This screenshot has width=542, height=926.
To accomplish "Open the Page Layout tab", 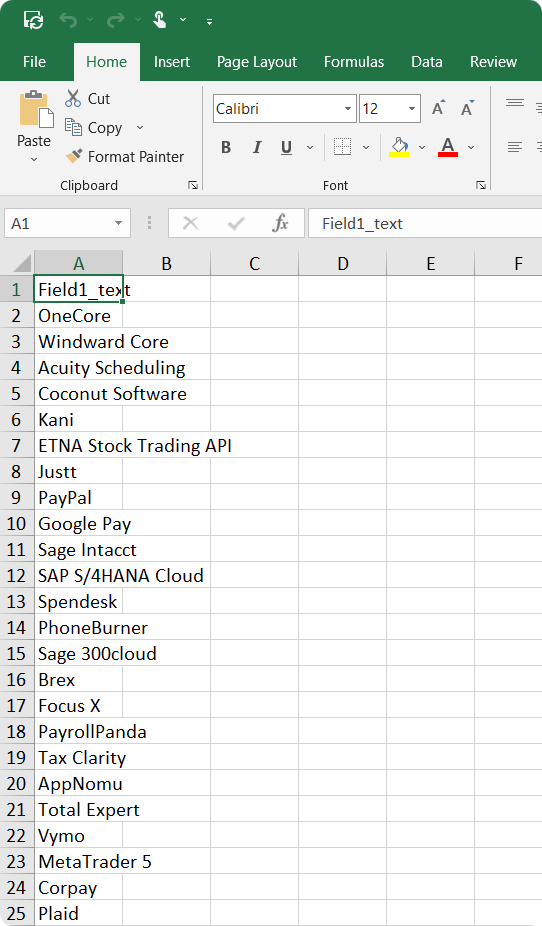I will 257,62.
